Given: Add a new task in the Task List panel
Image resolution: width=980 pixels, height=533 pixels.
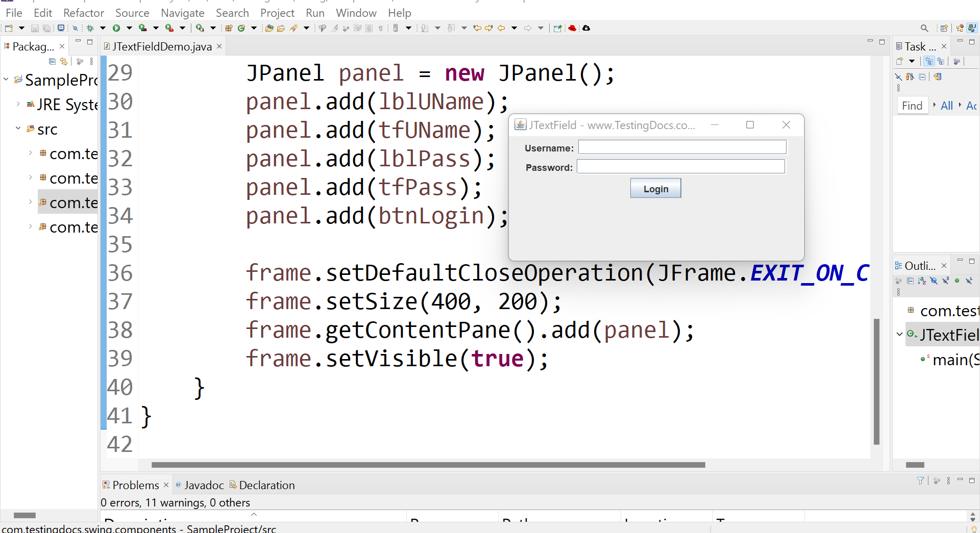Looking at the screenshot, I should pyautogui.click(x=900, y=61).
